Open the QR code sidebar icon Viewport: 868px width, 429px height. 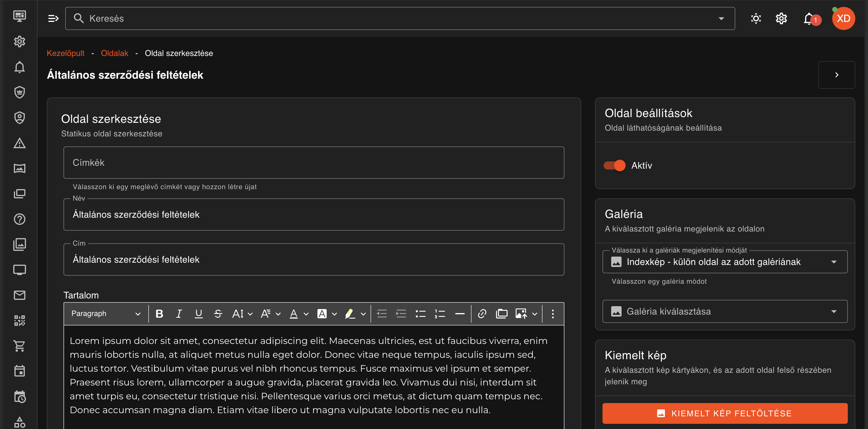pyautogui.click(x=20, y=320)
